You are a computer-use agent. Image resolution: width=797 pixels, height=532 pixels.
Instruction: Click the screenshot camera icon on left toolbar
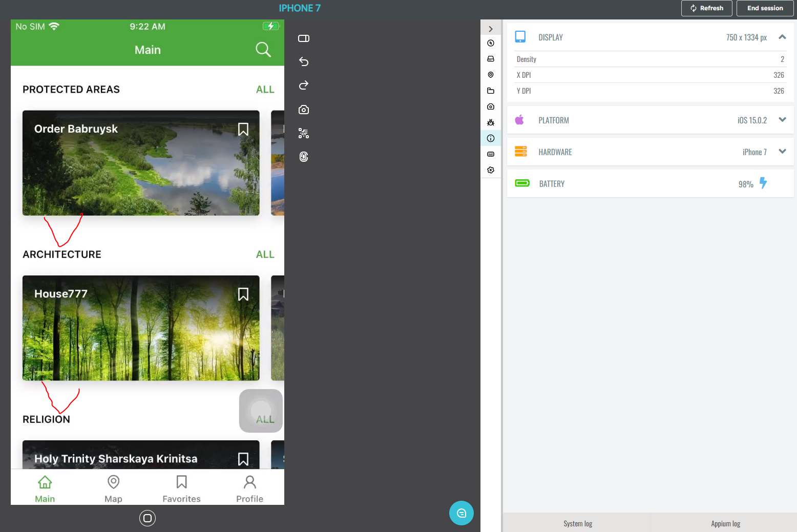303,109
